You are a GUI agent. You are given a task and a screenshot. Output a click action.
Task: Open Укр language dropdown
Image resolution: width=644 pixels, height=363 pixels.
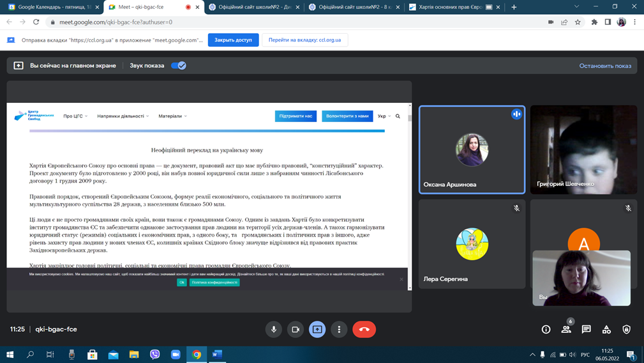384,116
